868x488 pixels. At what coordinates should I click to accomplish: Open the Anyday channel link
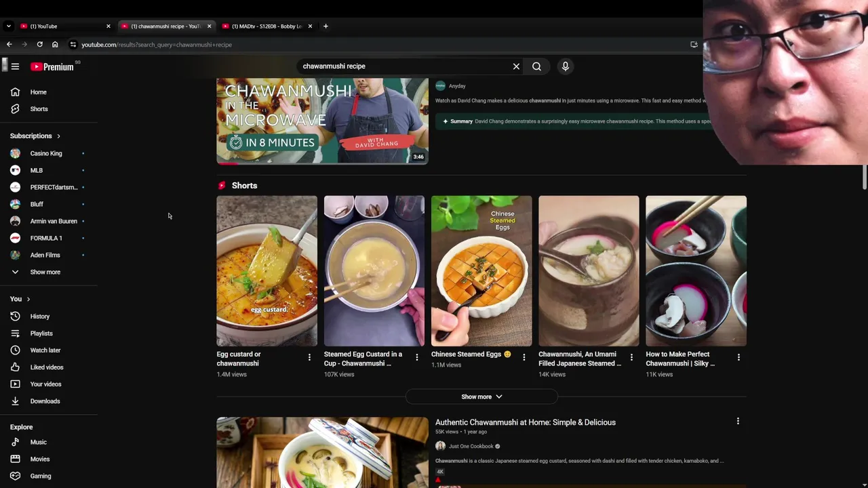[x=457, y=86]
